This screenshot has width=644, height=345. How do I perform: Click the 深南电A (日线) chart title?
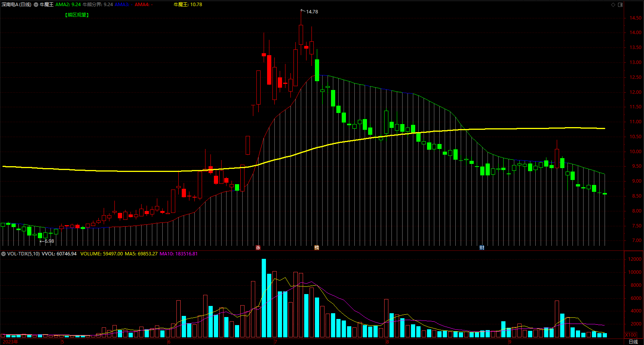(x=16, y=5)
